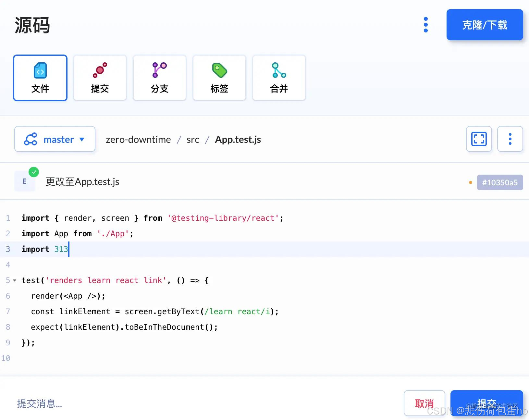
Task: Click the green check status badge
Action: [34, 172]
